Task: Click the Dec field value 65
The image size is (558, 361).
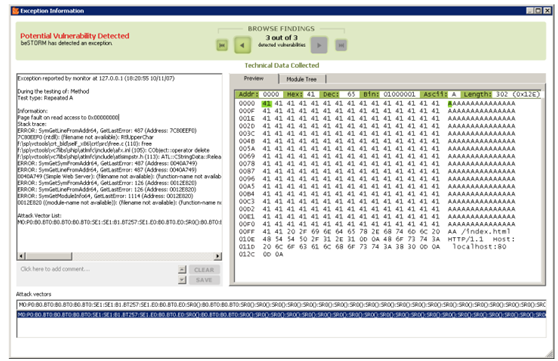Action: [x=351, y=94]
